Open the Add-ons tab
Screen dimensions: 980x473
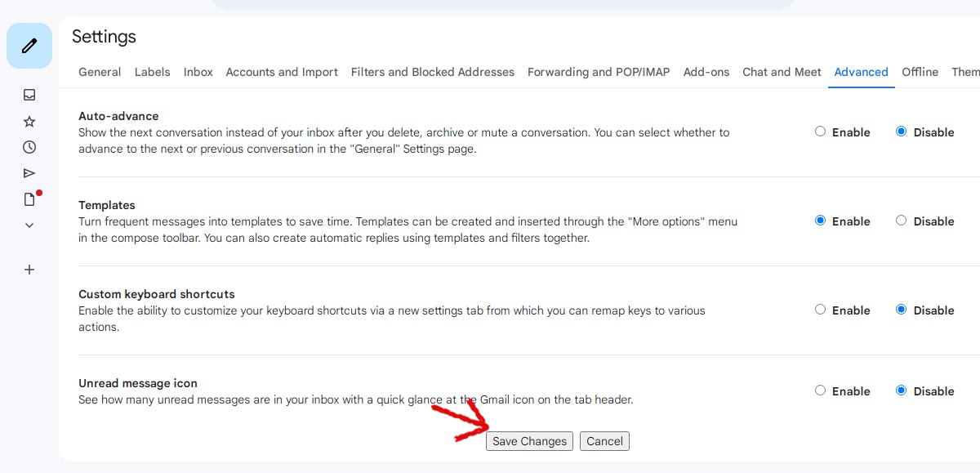(706, 72)
